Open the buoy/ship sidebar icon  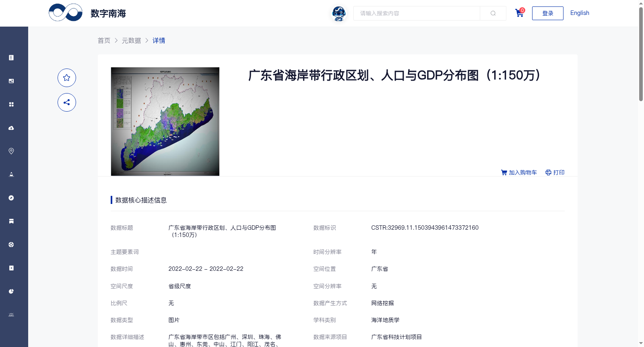11,175
